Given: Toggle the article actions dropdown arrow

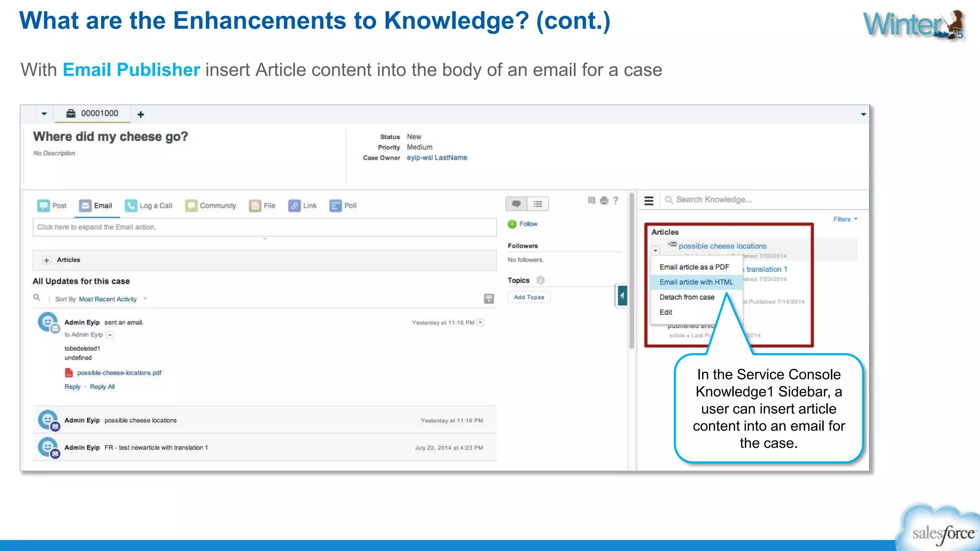Looking at the screenshot, I should (656, 251).
